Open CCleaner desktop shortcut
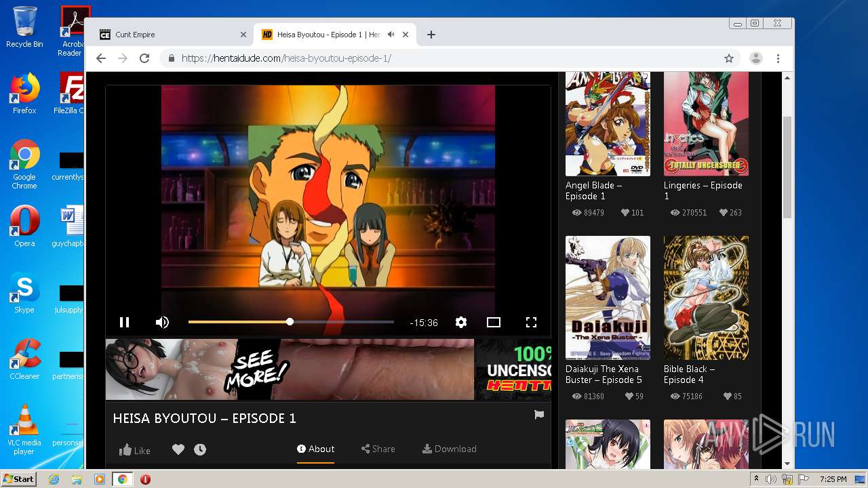The height and width of the screenshot is (488, 868). (x=24, y=359)
